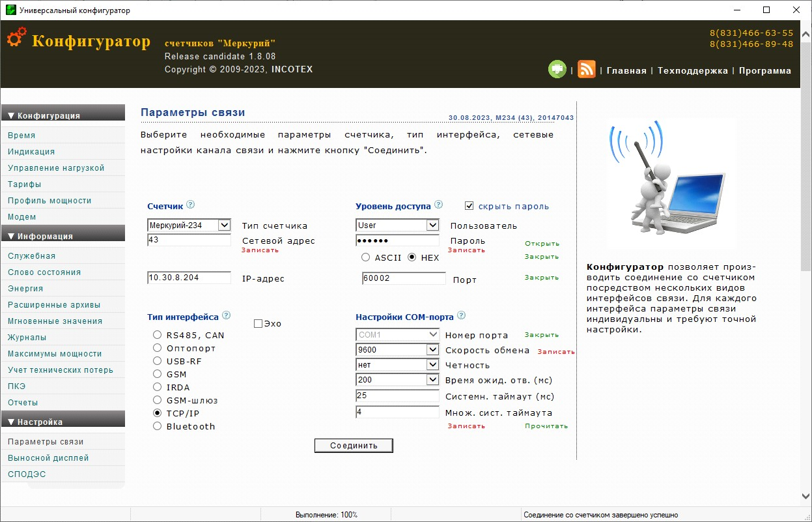
Task: Click help icon beside Уровень доступа
Action: coord(438,205)
